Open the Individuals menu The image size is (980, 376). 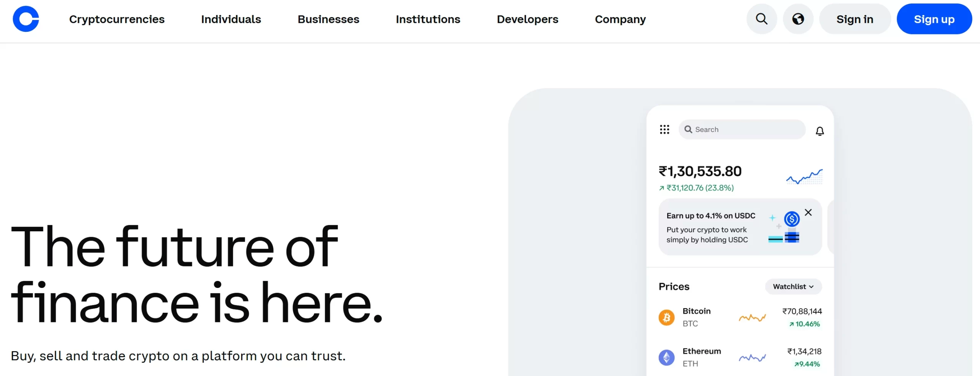pyautogui.click(x=231, y=19)
